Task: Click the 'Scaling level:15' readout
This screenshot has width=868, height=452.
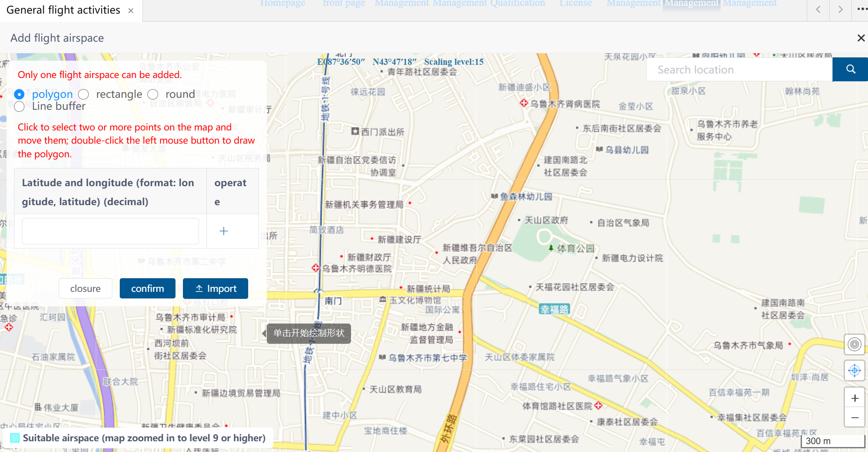Action: click(454, 62)
